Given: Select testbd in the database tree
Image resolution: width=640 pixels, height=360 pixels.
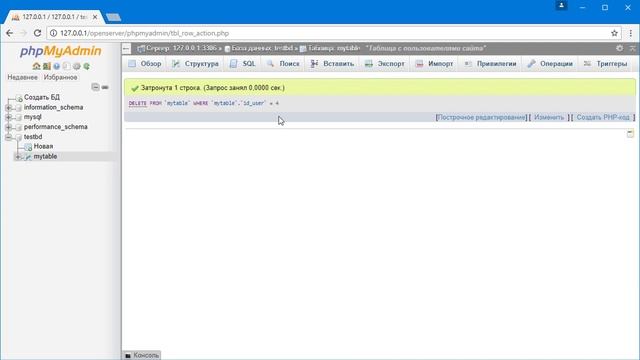Looking at the screenshot, I should (33, 137).
